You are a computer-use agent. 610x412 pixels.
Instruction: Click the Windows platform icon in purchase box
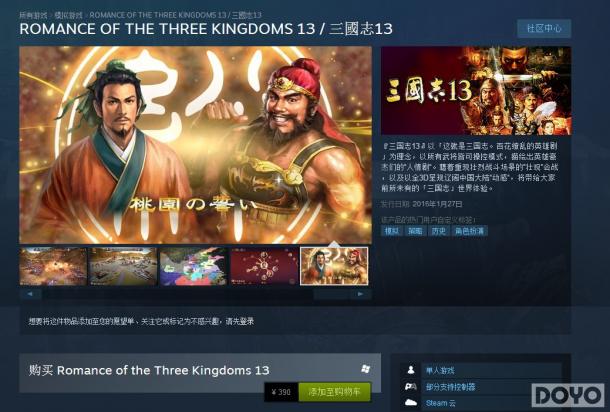tap(366, 369)
